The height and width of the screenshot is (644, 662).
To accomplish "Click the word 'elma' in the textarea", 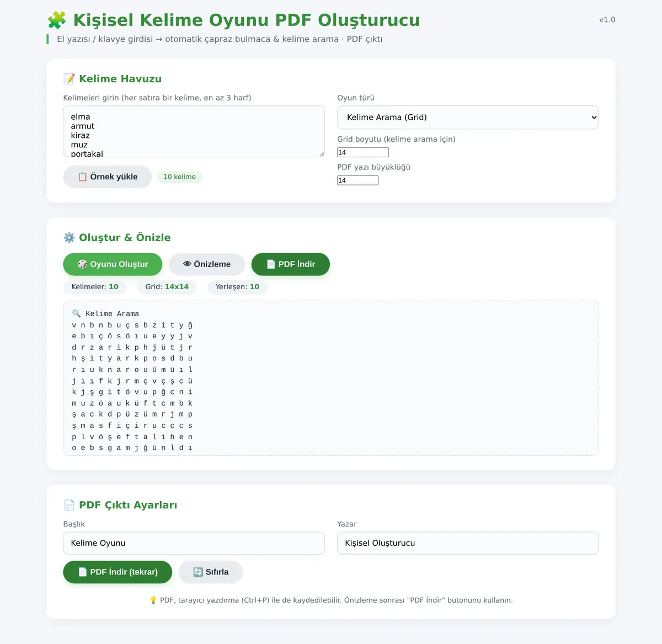I will click(81, 117).
